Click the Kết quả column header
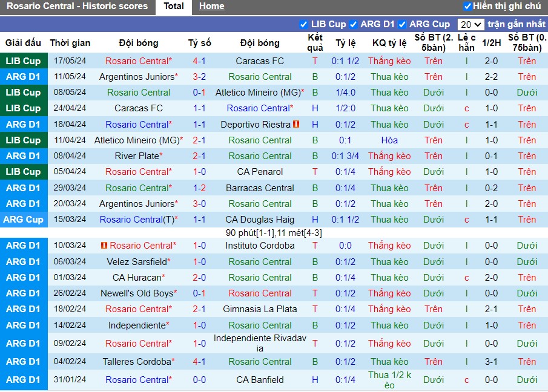 [x=315, y=42]
